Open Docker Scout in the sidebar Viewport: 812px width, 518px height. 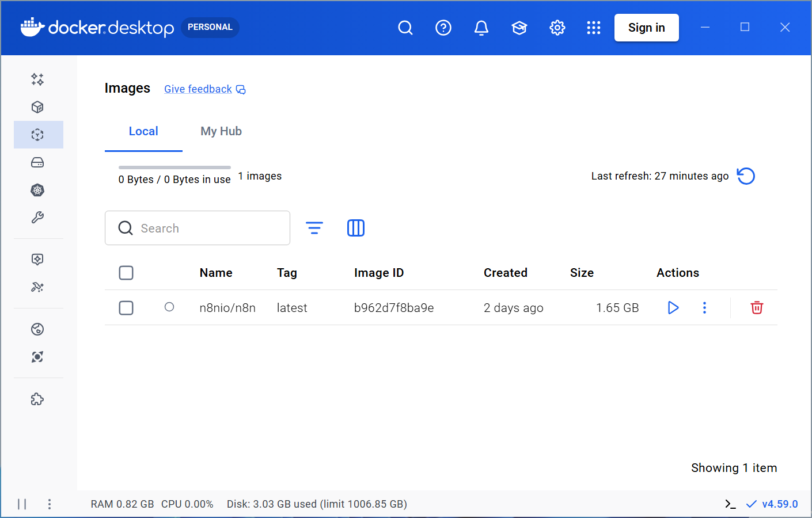click(37, 357)
